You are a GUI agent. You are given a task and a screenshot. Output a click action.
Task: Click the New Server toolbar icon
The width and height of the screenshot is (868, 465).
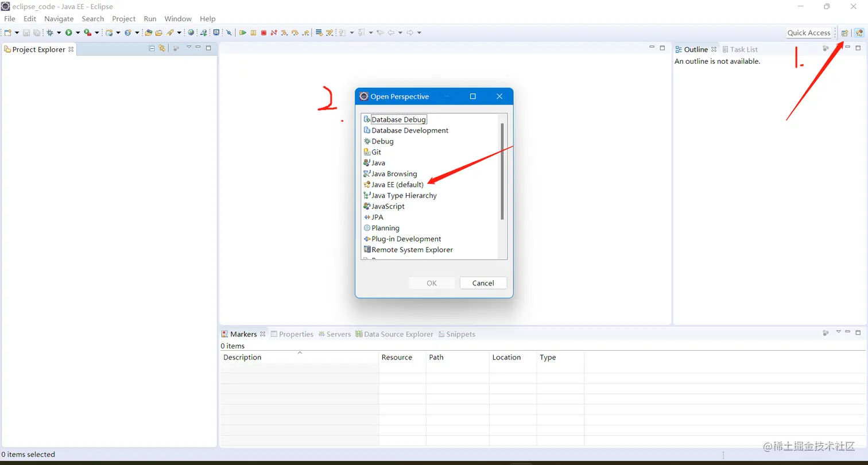click(x=108, y=33)
